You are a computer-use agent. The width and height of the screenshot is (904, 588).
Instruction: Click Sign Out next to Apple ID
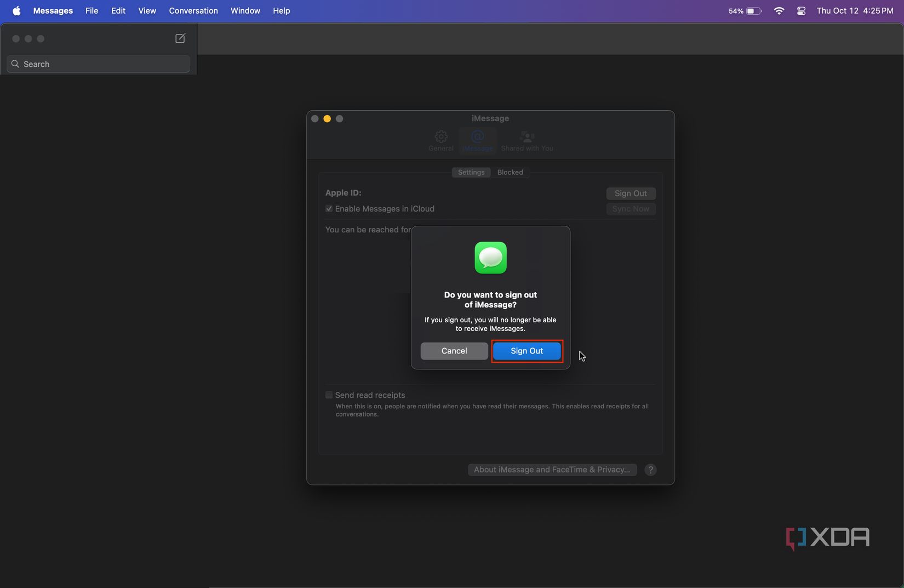(x=631, y=193)
